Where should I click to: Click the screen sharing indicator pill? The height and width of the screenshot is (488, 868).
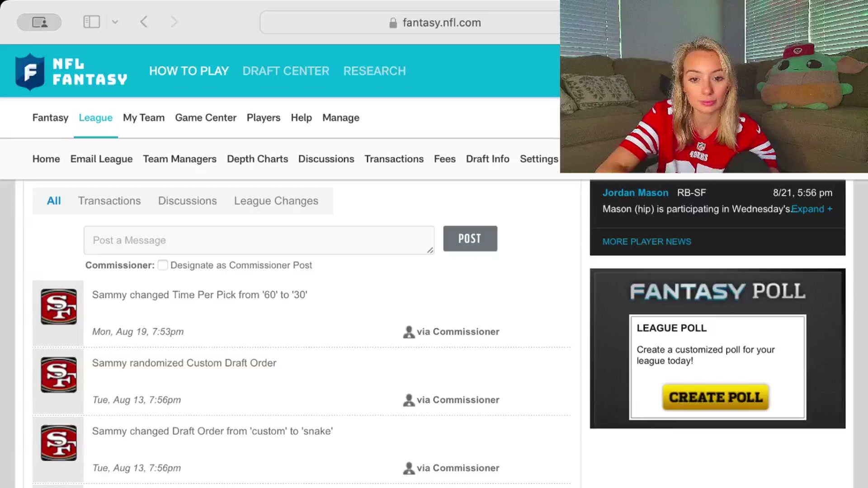[x=39, y=22]
